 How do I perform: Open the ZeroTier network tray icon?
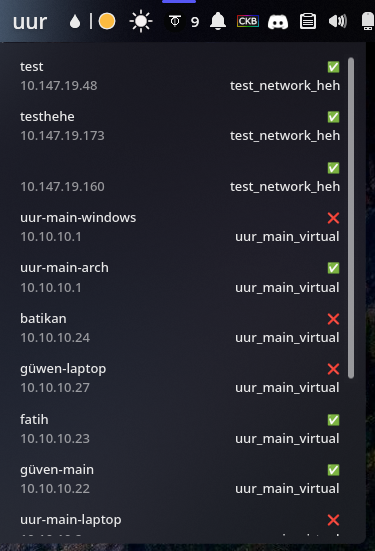tap(175, 22)
